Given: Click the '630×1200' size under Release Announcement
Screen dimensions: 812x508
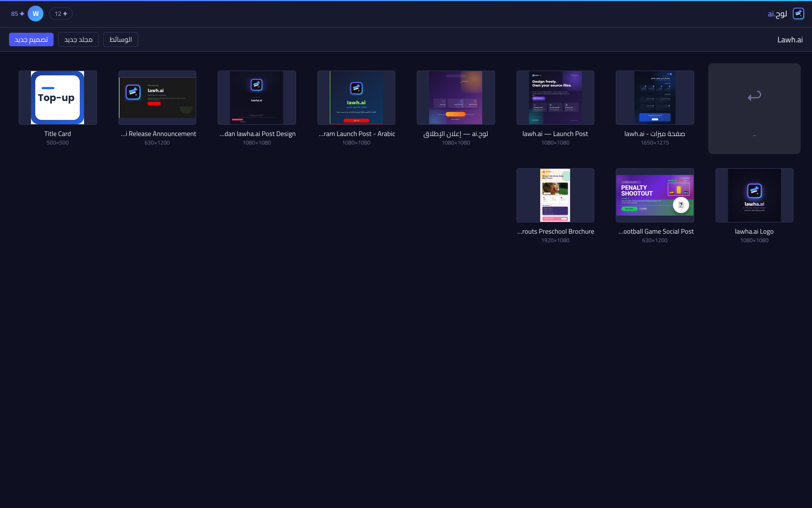Looking at the screenshot, I should pyautogui.click(x=157, y=143).
